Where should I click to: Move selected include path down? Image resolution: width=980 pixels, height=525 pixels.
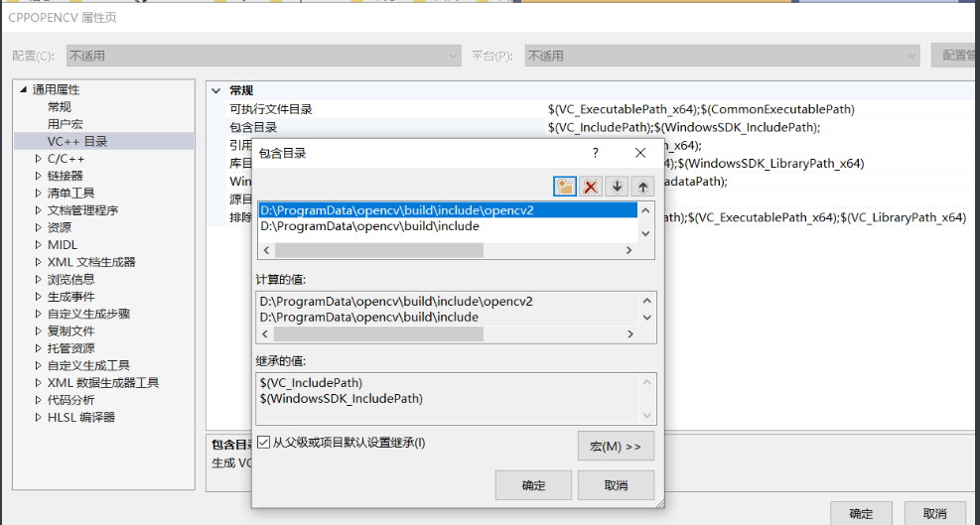(x=617, y=187)
